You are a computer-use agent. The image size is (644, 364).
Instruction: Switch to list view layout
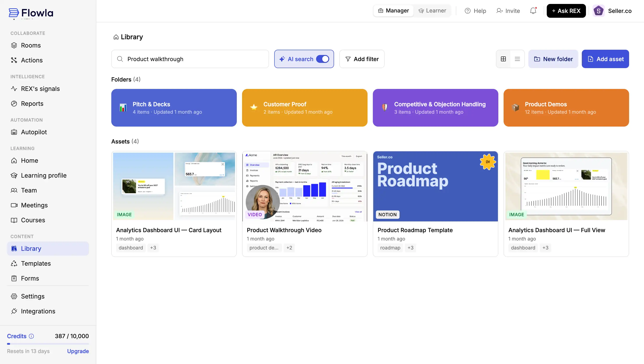tap(517, 59)
